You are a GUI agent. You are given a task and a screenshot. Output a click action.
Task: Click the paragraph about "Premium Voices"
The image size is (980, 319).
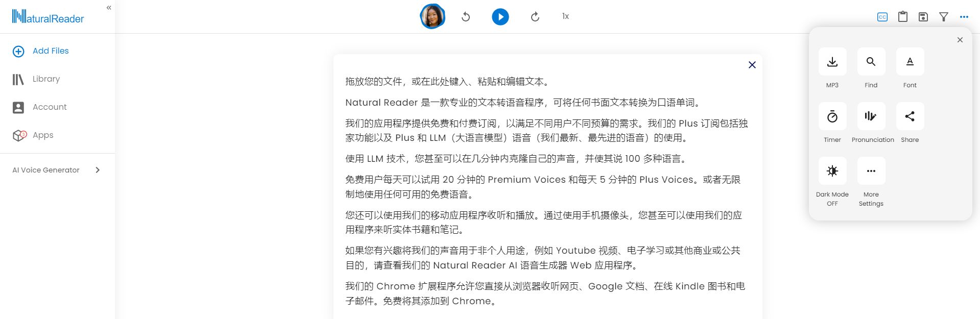pyautogui.click(x=543, y=187)
